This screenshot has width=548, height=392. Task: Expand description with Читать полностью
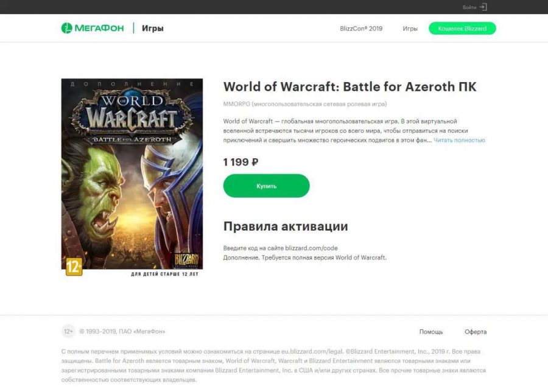pyautogui.click(x=459, y=140)
